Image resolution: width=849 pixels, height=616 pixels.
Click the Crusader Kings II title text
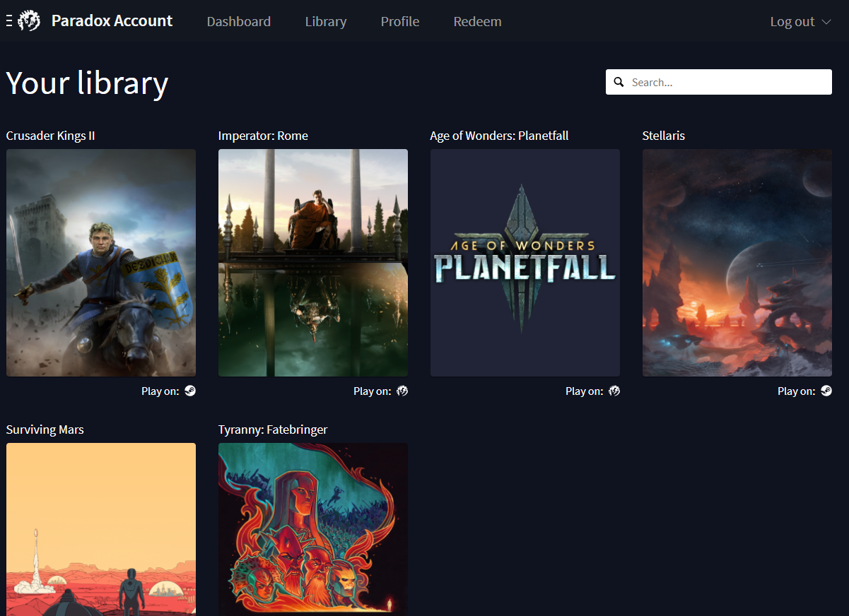(x=50, y=136)
